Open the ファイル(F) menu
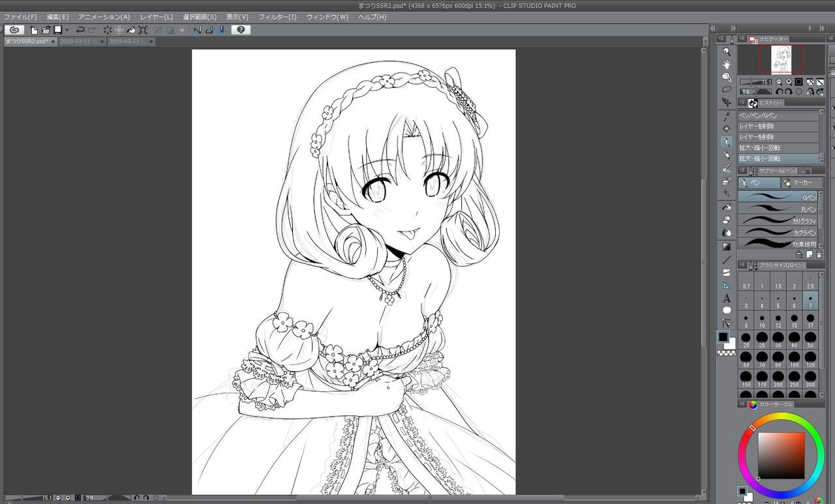835x504 pixels. click(20, 17)
